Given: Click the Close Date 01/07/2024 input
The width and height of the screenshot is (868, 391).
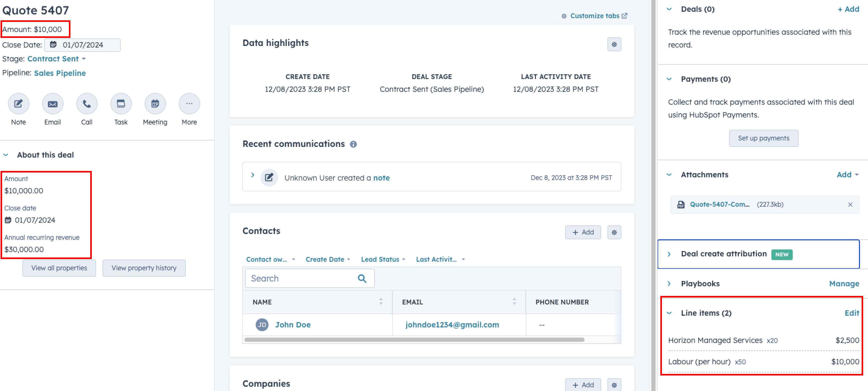Looking at the screenshot, I should coord(82,45).
